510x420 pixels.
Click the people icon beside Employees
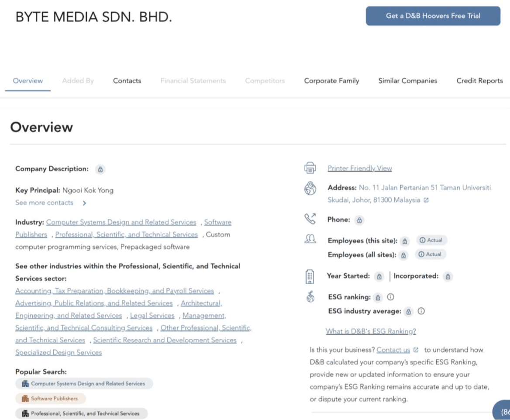coord(310,239)
